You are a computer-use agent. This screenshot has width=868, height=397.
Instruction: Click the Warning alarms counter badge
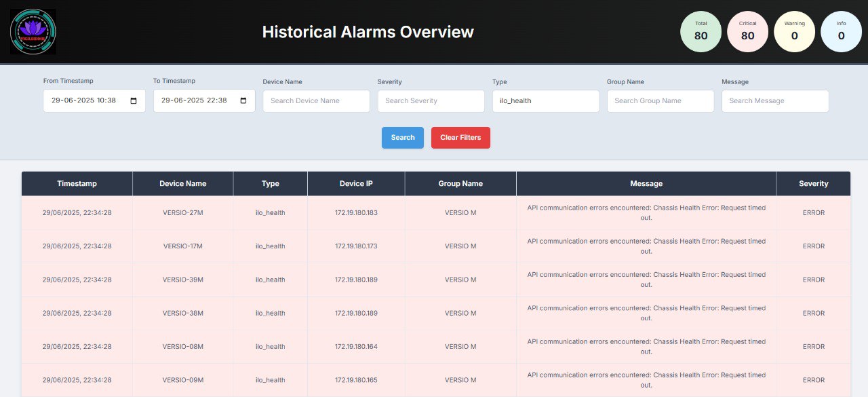coord(794,31)
